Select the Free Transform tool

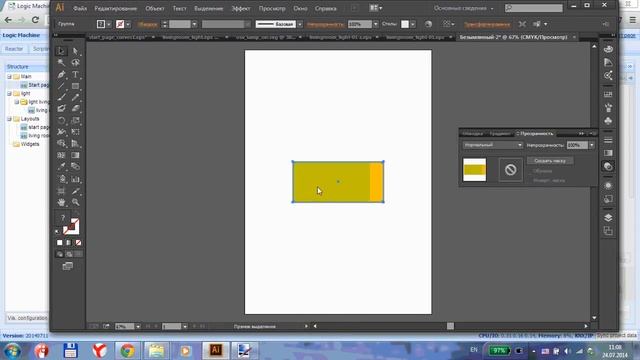pyautogui.click(x=75, y=132)
